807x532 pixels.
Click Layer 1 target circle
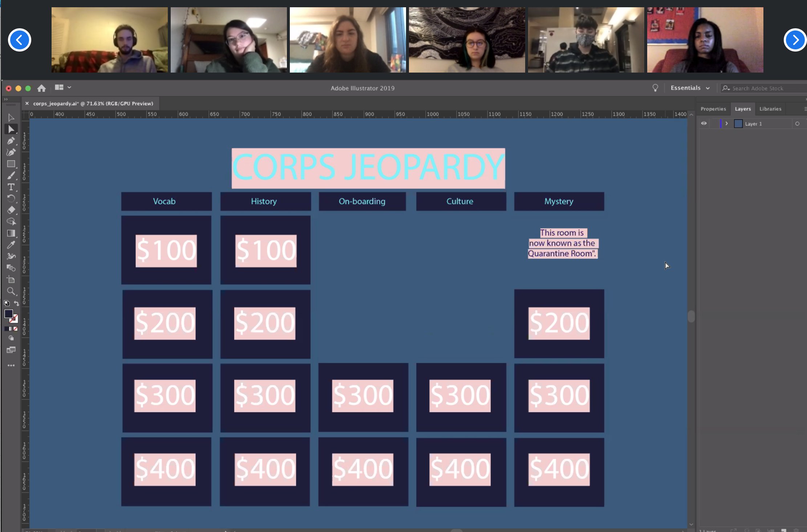pyautogui.click(x=797, y=124)
